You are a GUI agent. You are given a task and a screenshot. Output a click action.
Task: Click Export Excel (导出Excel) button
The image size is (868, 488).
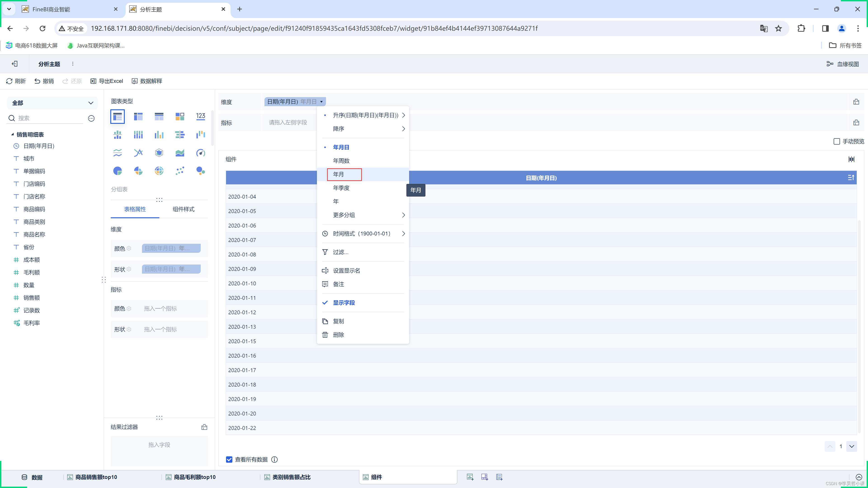click(x=107, y=81)
